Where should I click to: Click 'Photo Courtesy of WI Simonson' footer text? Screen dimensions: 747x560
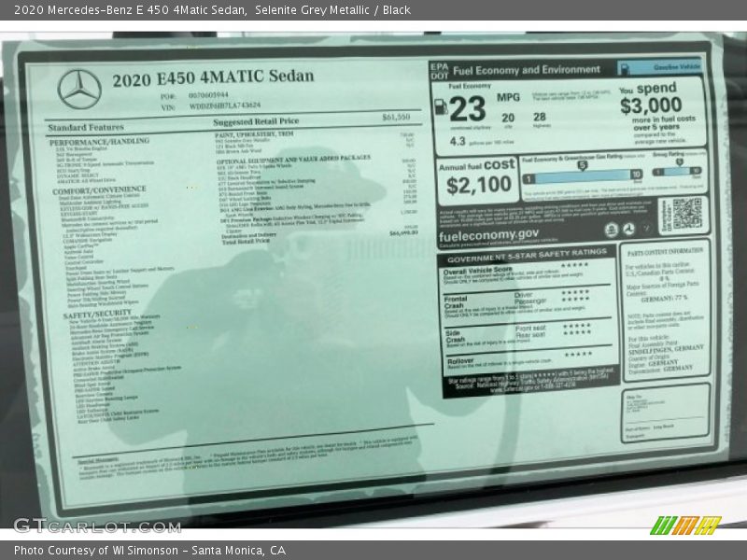(x=96, y=551)
